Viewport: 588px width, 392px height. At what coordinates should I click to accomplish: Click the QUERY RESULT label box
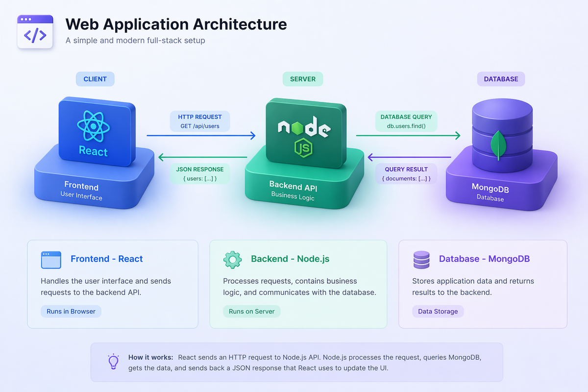coord(406,174)
